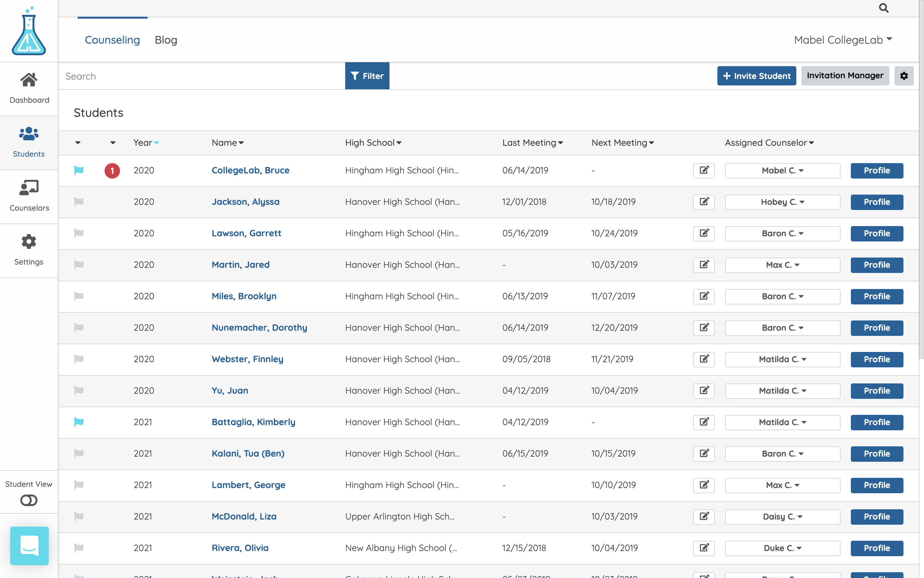Sort by the flag column arrow
Screen dimensions: 924x578
click(78, 143)
